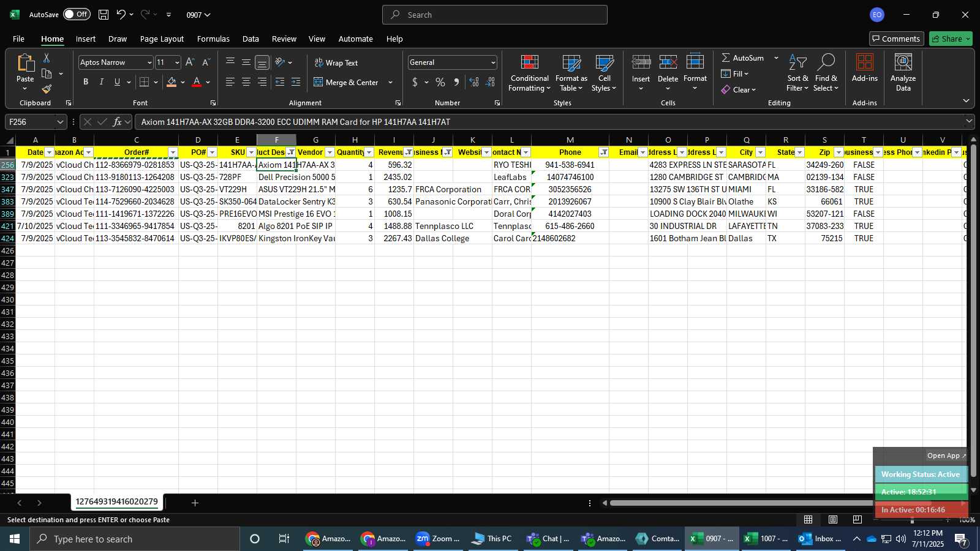Open Conditional Formatting
The height and width of the screenshot is (551, 980).
pyautogui.click(x=530, y=73)
